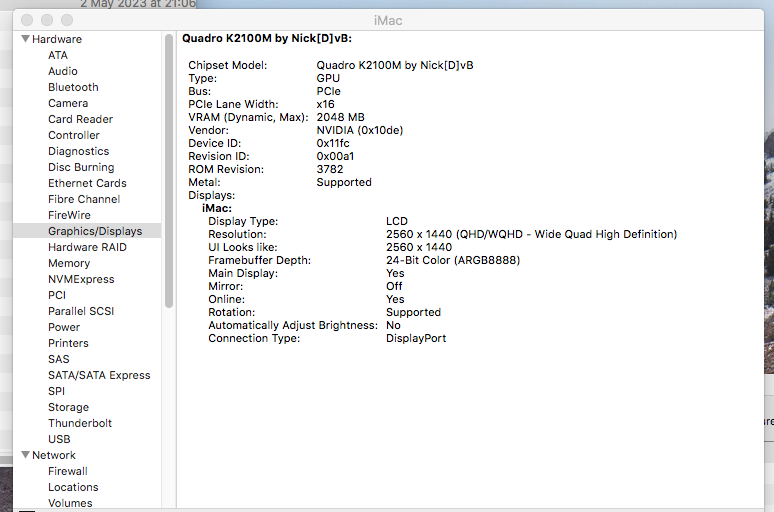Viewport: 774px width, 512px height.
Task: Click the ROM Revision value 3782
Action: [330, 169]
